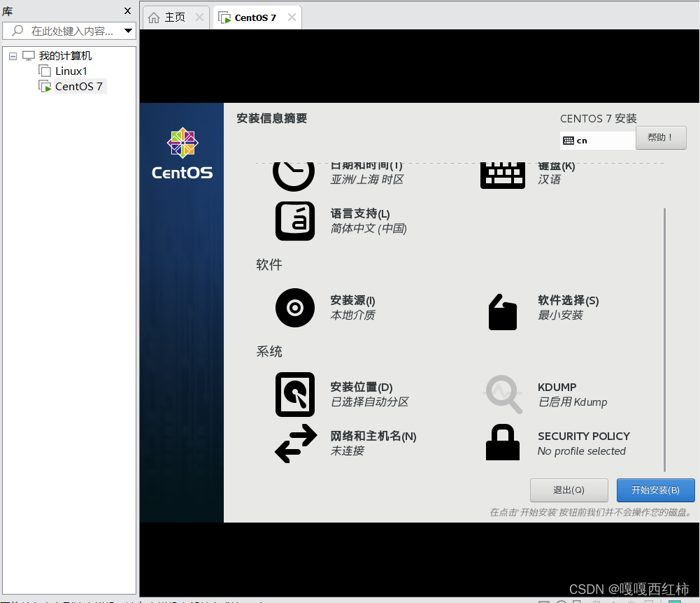Click the language support icon
The width and height of the screenshot is (700, 603).
(294, 221)
